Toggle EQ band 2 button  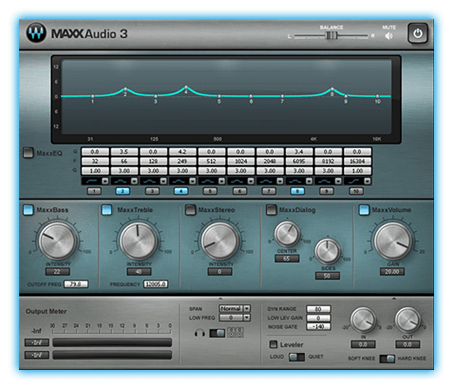click(123, 191)
